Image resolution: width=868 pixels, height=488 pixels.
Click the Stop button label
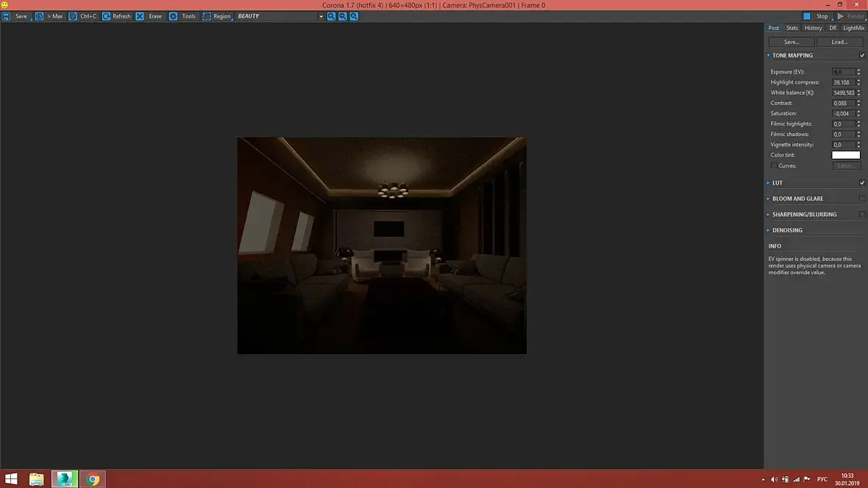[822, 16]
